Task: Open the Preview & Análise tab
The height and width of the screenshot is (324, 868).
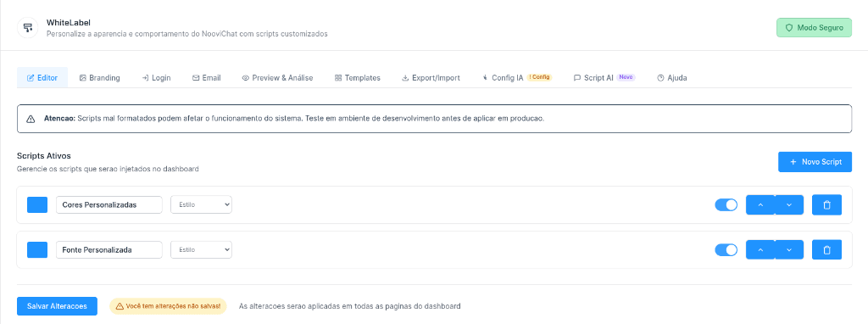Action: pyautogui.click(x=277, y=77)
